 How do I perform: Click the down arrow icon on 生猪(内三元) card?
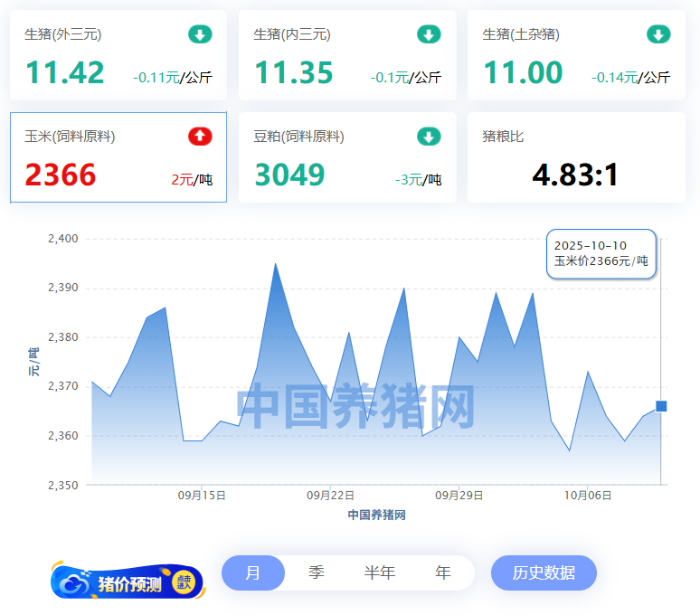429,35
